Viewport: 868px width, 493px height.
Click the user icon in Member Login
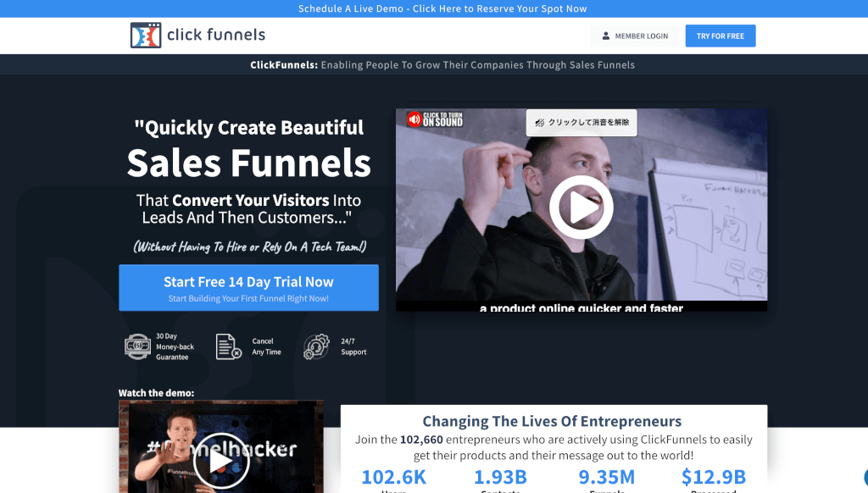(605, 36)
